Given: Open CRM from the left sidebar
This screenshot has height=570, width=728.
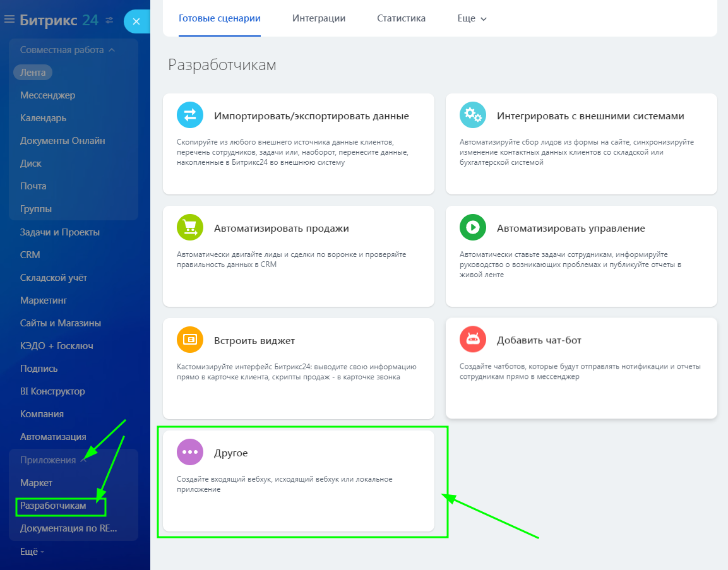Looking at the screenshot, I should [30, 255].
